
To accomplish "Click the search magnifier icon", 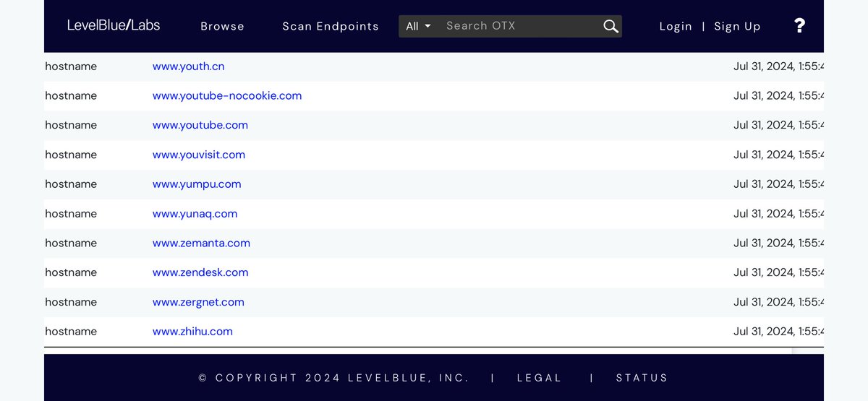I will point(610,27).
